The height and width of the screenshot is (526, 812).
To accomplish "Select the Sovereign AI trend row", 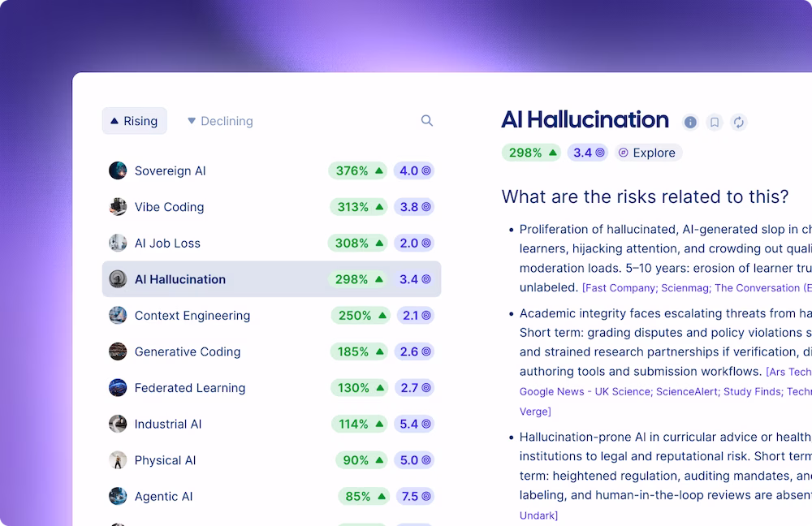I will coord(271,170).
